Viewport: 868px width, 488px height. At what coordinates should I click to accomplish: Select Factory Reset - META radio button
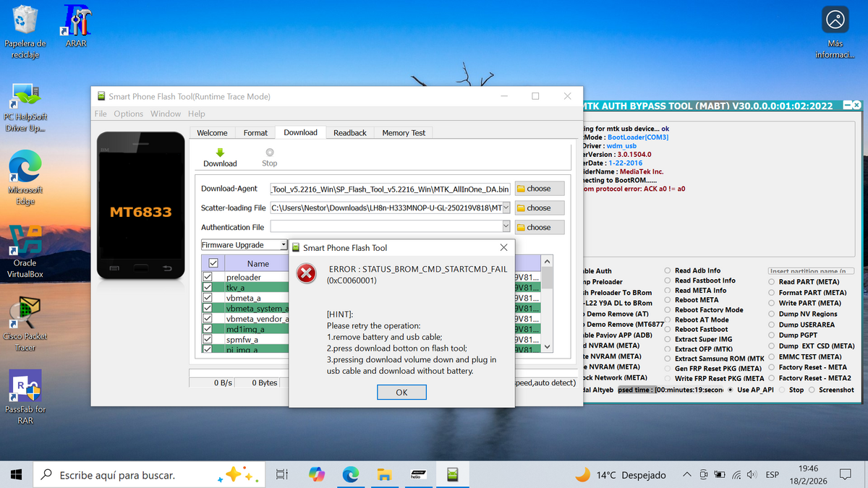(771, 367)
